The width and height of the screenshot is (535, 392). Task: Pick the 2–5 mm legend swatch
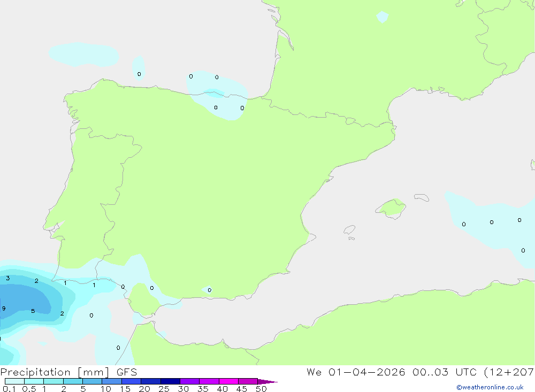click(73, 381)
